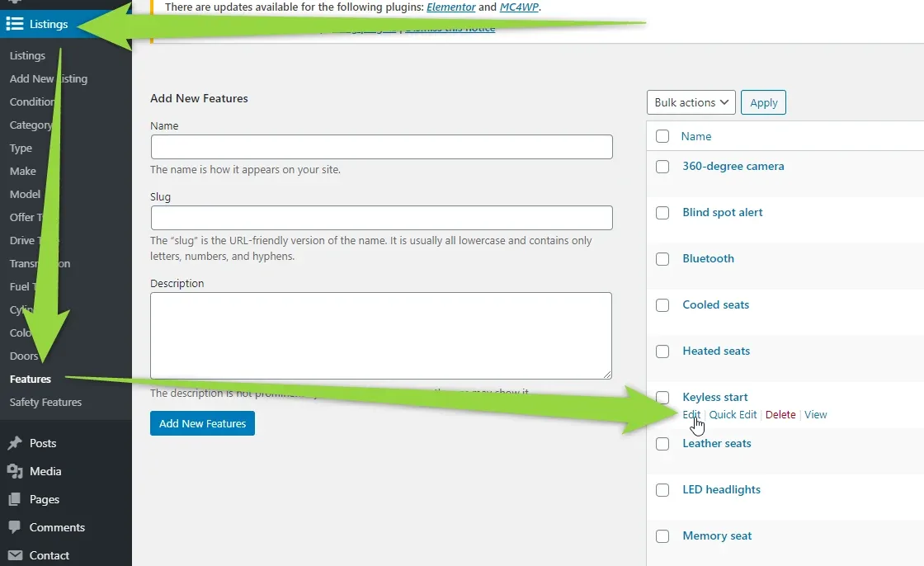Image resolution: width=924 pixels, height=566 pixels.
Task: Click inside the Description textarea
Action: coord(380,336)
